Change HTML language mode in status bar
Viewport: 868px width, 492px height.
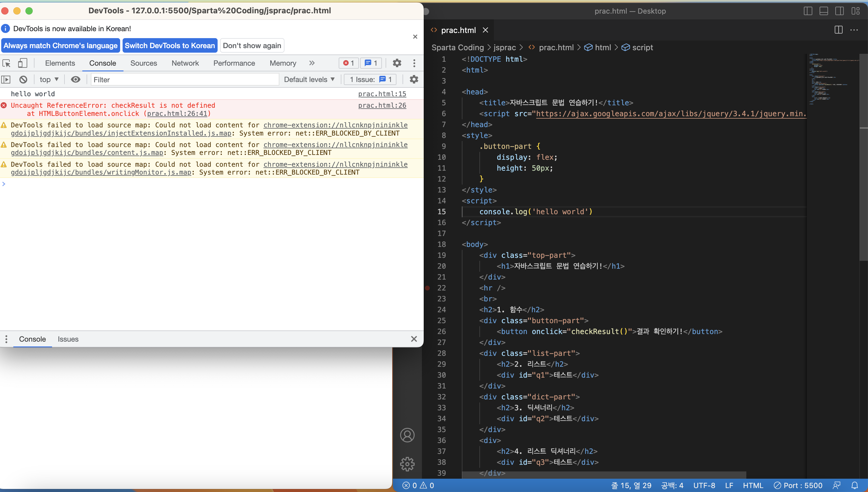[753, 486]
